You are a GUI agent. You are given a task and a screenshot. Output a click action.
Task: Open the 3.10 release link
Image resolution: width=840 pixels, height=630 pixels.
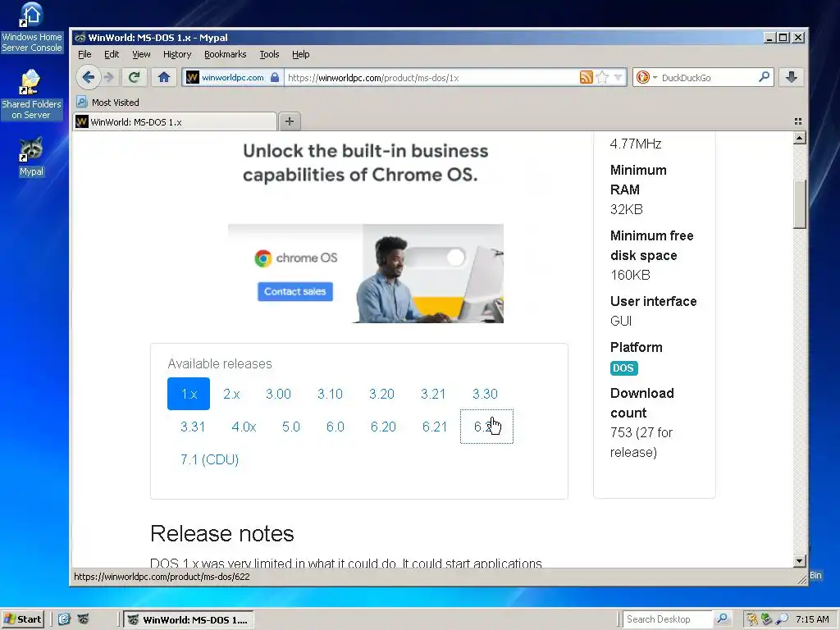point(330,394)
